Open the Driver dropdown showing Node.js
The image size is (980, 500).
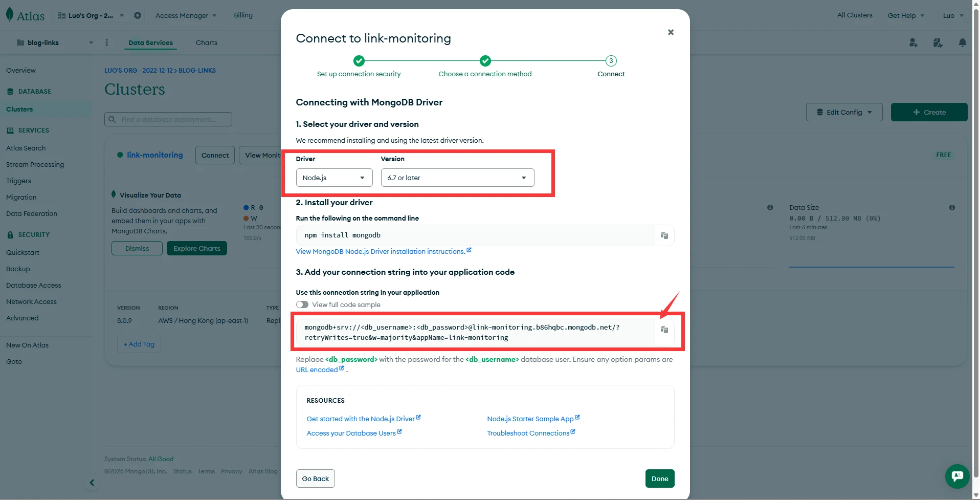pyautogui.click(x=334, y=178)
